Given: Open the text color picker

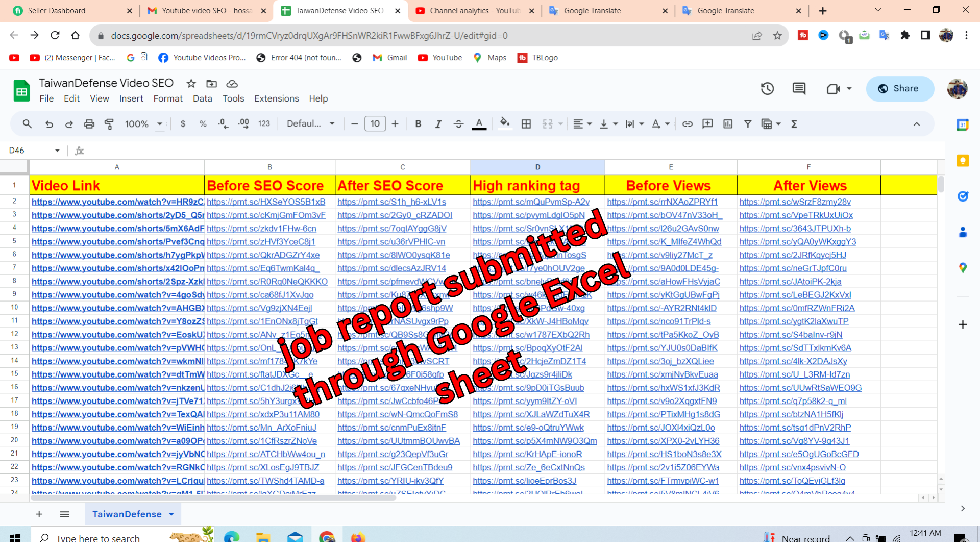Looking at the screenshot, I should click(479, 124).
